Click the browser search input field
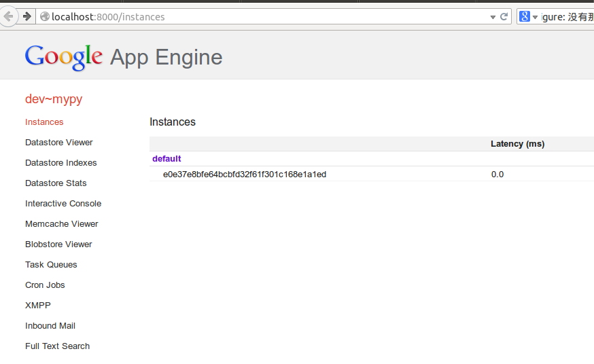The width and height of the screenshot is (594, 364). [567, 17]
